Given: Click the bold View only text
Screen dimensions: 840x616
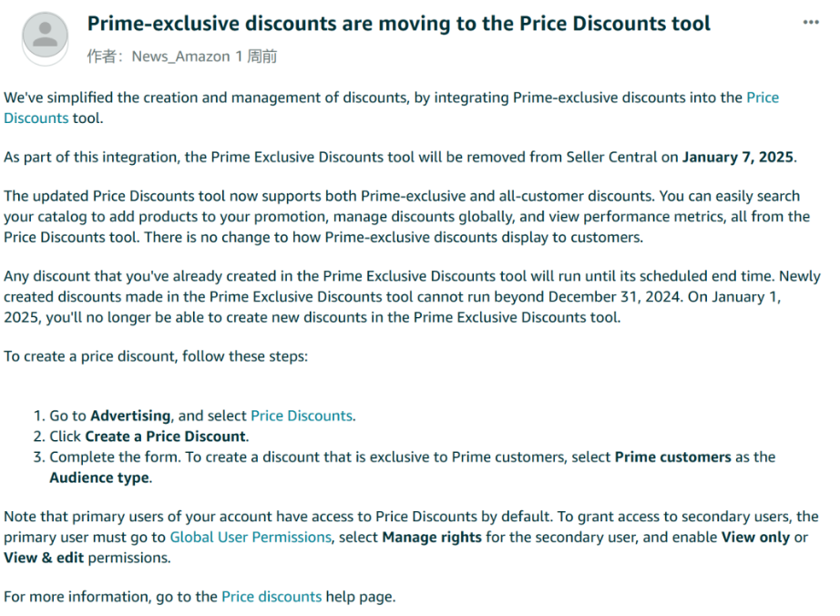Looking at the screenshot, I should tap(755, 538).
